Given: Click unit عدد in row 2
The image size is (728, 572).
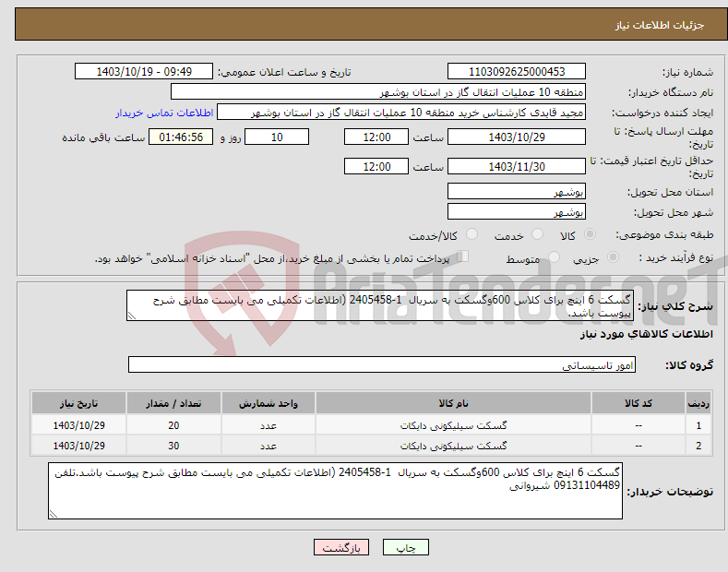Looking at the screenshot, I should [x=269, y=446].
